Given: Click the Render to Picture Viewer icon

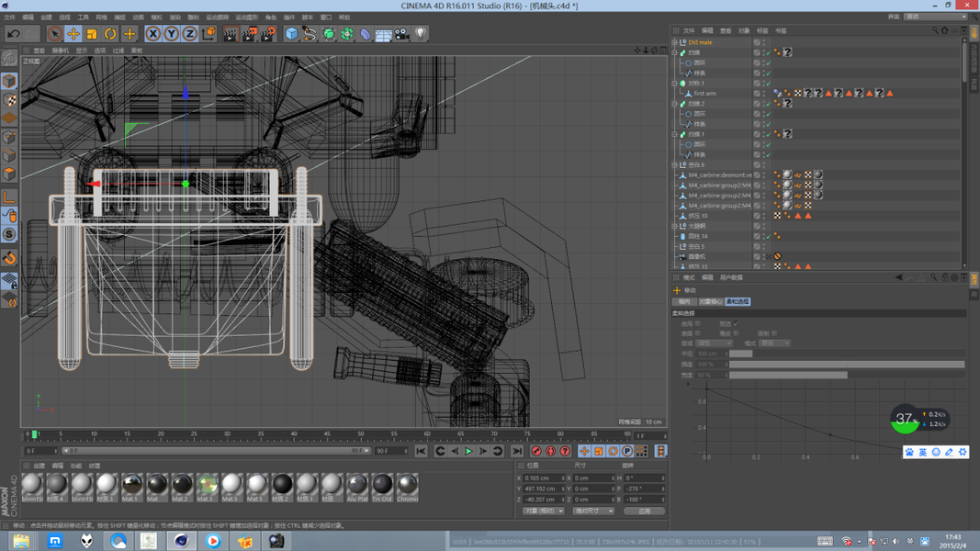Looking at the screenshot, I should (x=248, y=34).
